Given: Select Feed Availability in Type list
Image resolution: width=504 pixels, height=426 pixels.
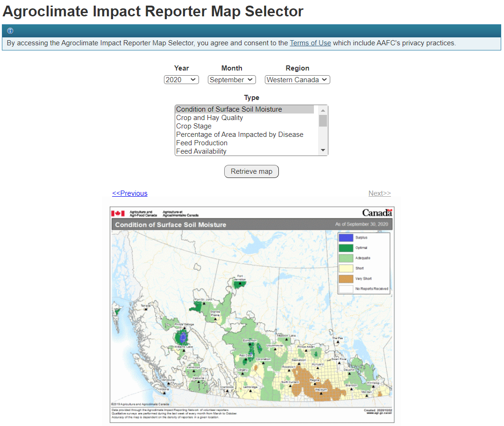Looking at the screenshot, I should pyautogui.click(x=201, y=151).
